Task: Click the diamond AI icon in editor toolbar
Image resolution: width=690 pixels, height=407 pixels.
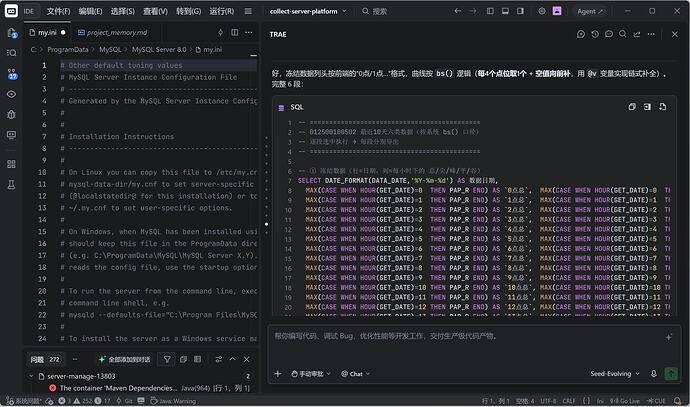Action: tap(220, 32)
